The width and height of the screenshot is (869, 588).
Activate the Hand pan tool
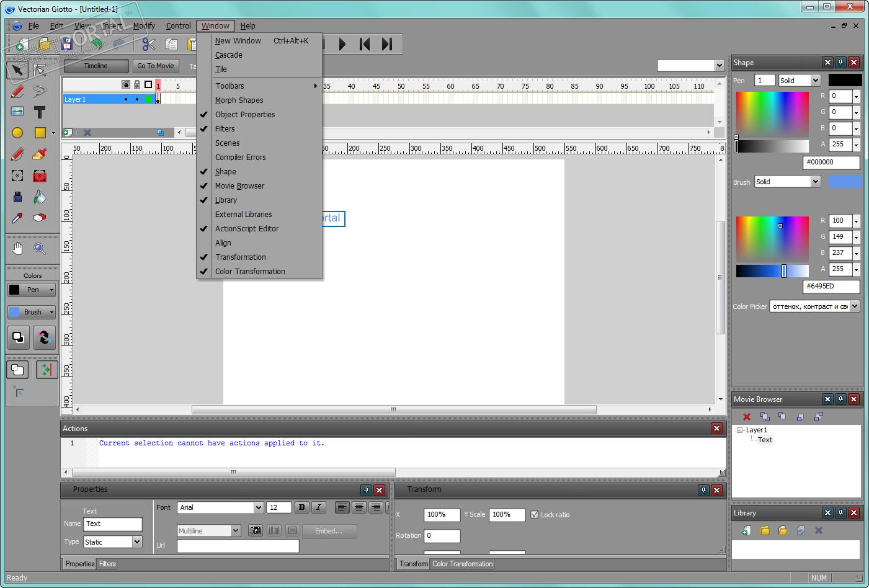(x=17, y=249)
